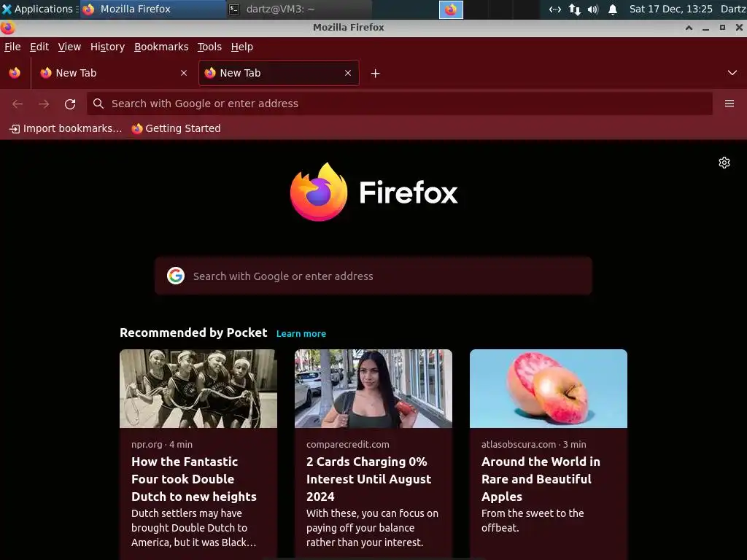Click the title bar roll-up arrow button
Screen dimensions: 747x560
click(689, 28)
